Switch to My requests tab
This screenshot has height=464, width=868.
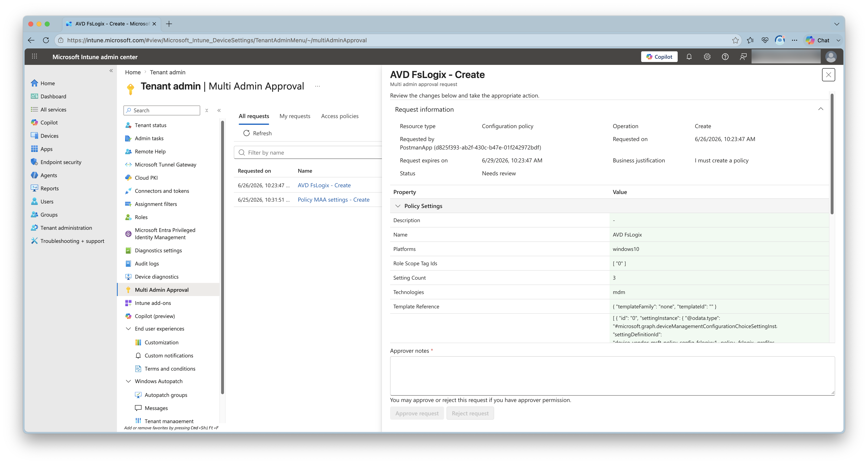295,116
